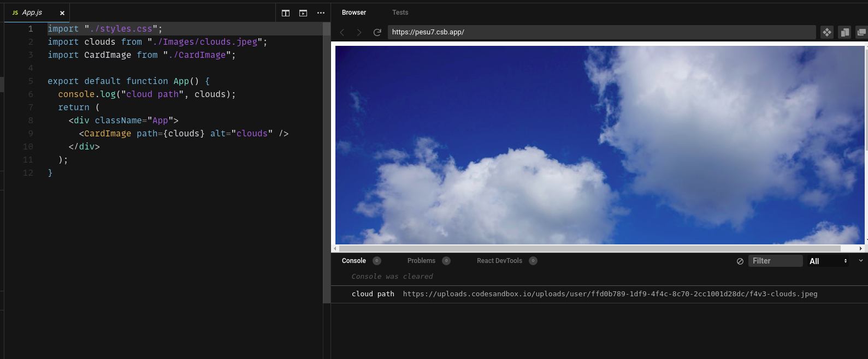Collapse the console panel with the chevron
The image size is (868, 359).
click(861, 261)
